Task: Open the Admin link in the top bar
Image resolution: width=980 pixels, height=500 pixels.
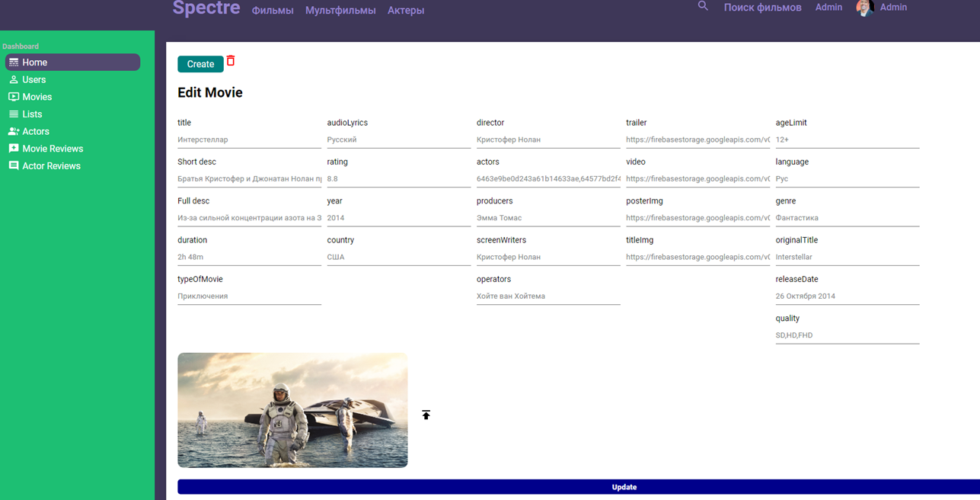Action: tap(828, 7)
